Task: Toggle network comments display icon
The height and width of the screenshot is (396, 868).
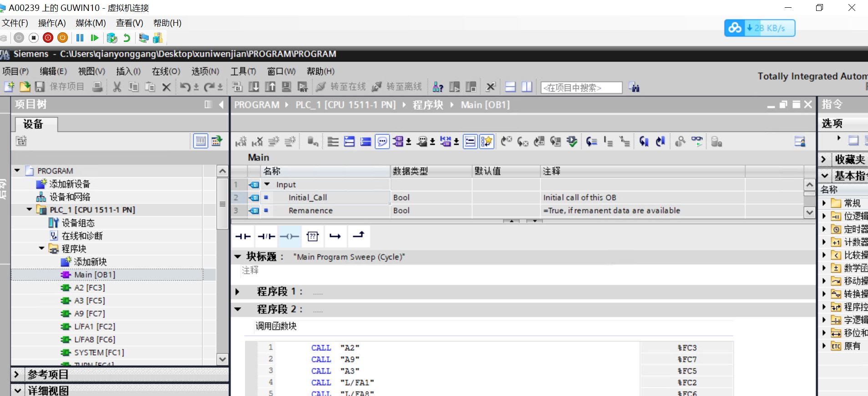Action: coord(382,142)
